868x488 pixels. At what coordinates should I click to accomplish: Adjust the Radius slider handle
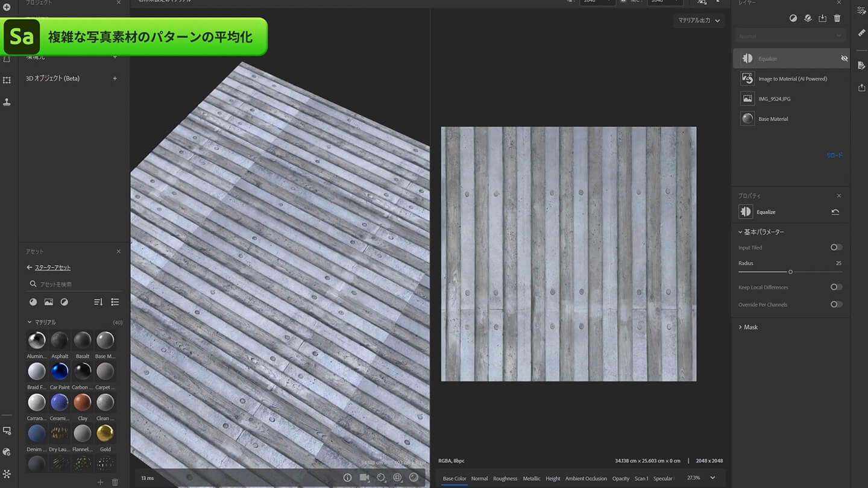coord(790,272)
